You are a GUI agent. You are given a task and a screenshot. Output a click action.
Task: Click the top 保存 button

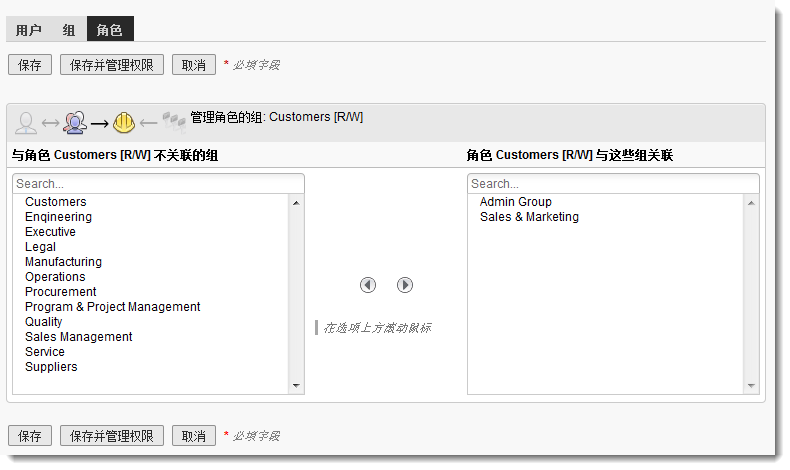pyautogui.click(x=30, y=65)
